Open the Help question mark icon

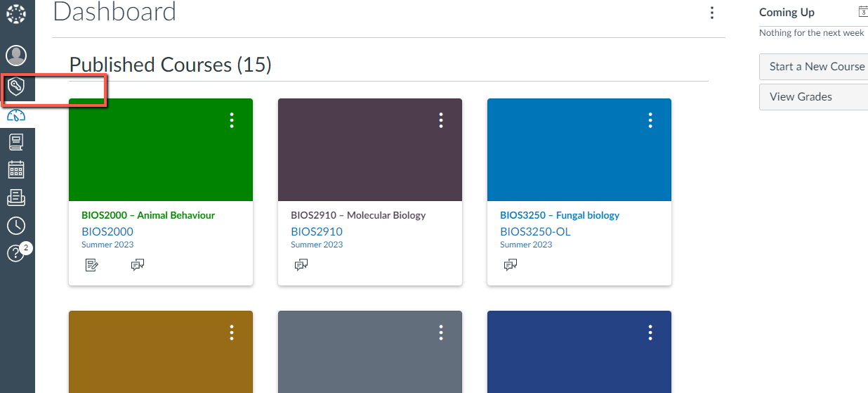pos(16,254)
